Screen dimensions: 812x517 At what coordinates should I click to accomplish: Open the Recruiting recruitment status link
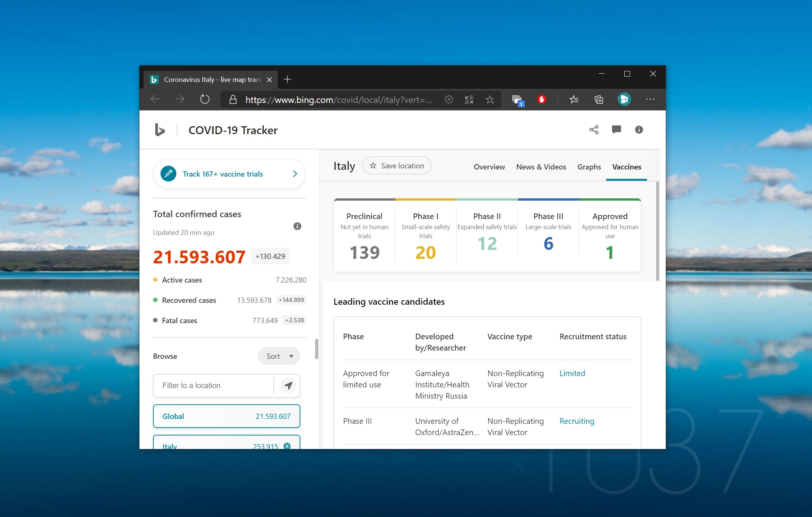pos(577,421)
